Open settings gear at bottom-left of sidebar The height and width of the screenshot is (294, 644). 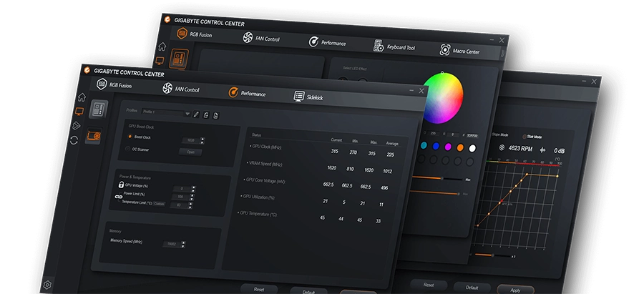point(47,285)
